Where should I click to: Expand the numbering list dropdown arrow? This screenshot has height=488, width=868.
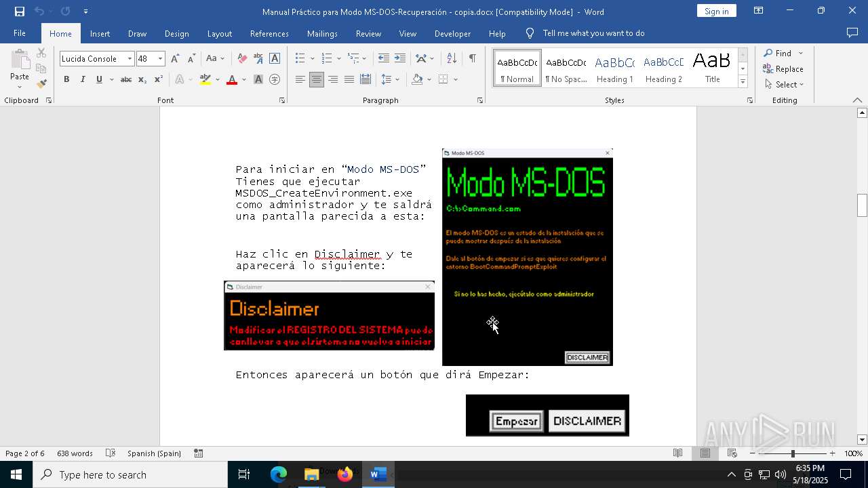click(x=338, y=59)
